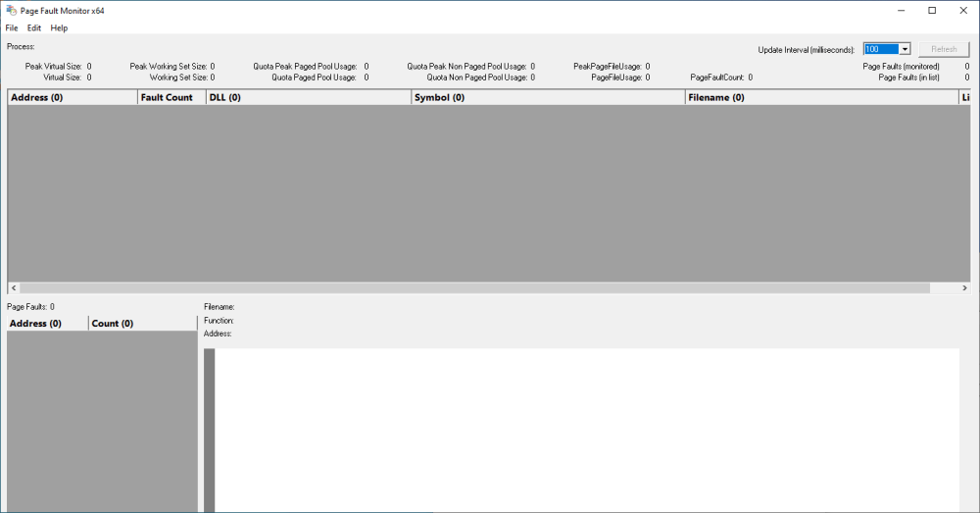Click the right arrow of horizontal scrollbar

point(964,287)
